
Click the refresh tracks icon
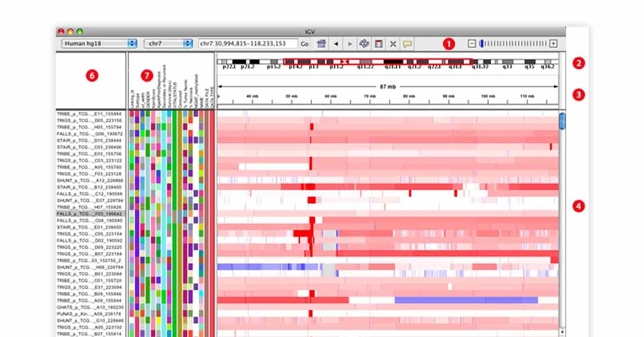point(364,44)
